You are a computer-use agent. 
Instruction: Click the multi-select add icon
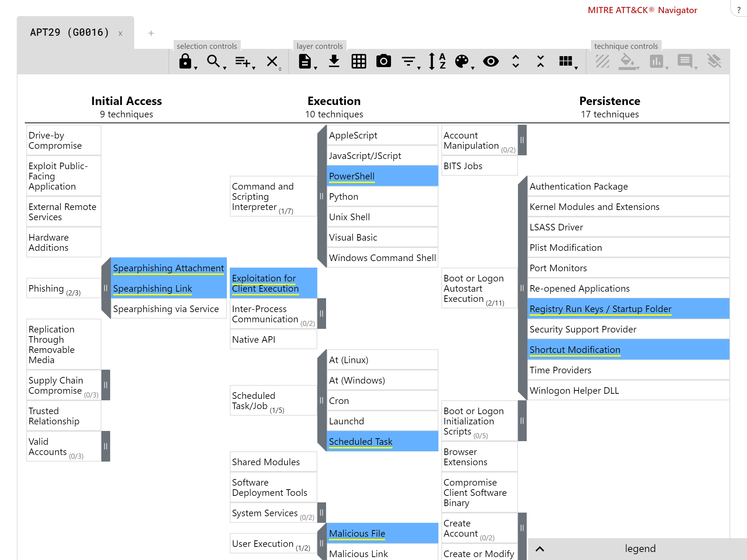pyautogui.click(x=243, y=61)
